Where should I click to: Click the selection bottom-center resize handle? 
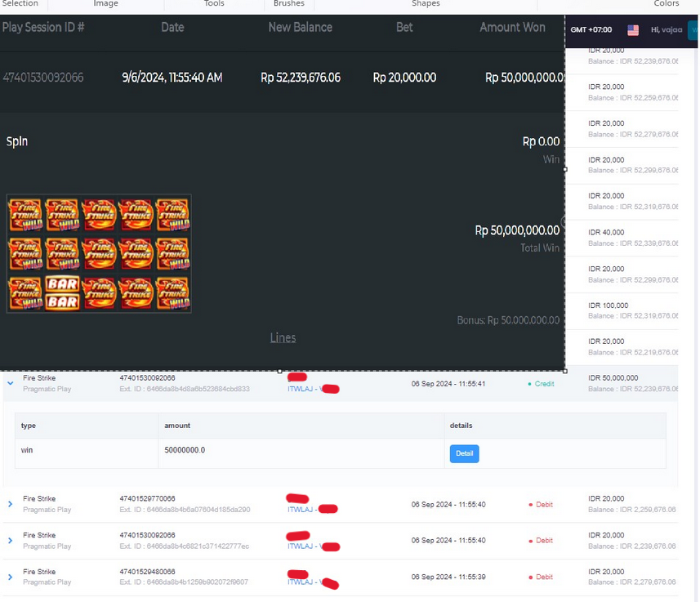pyautogui.click(x=279, y=371)
